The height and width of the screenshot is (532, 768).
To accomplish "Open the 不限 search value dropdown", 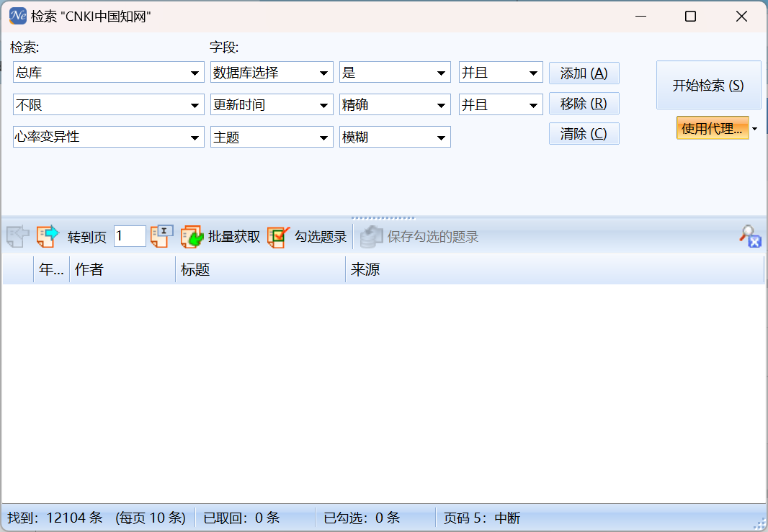I will pos(195,105).
